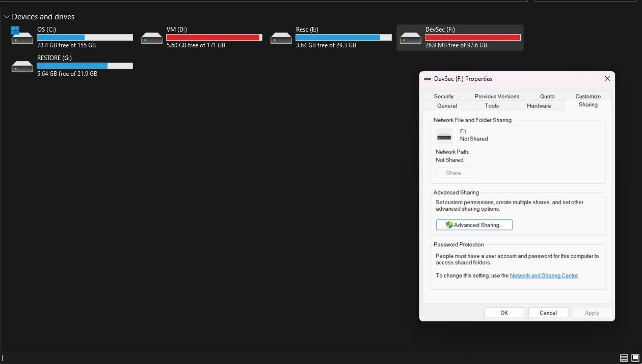
Task: Click the "RESTORE (G:)" drive label
Action: (x=55, y=58)
